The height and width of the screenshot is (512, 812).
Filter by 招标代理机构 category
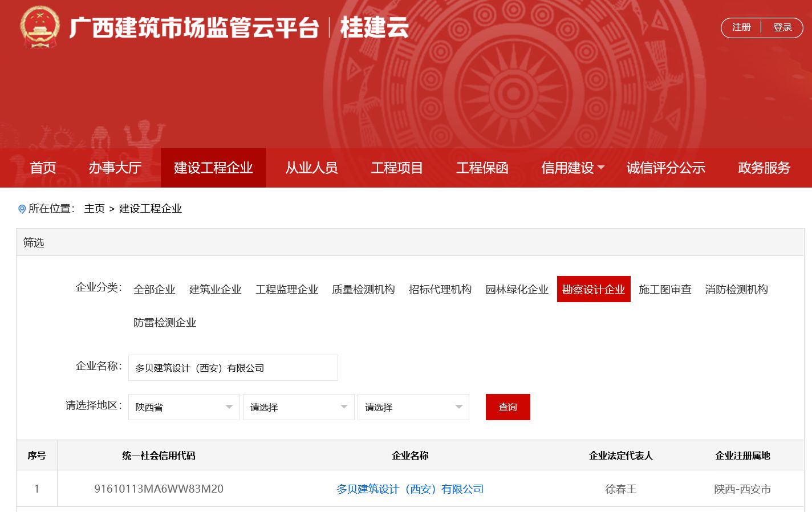(x=440, y=289)
